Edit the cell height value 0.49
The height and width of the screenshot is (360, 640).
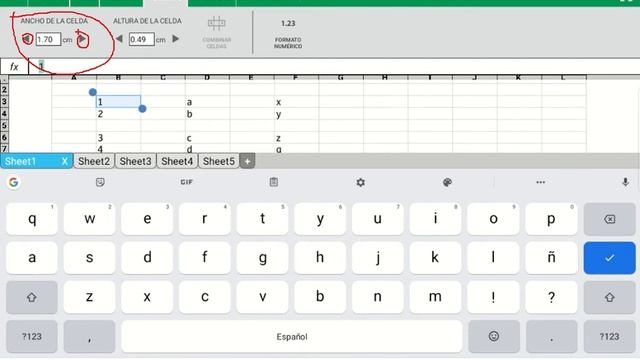pyautogui.click(x=142, y=39)
